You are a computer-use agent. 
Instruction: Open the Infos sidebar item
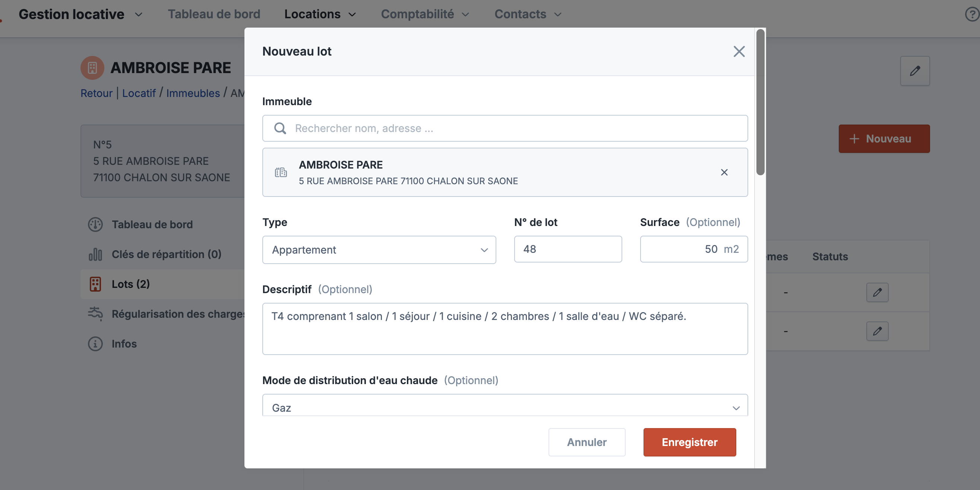coord(124,344)
